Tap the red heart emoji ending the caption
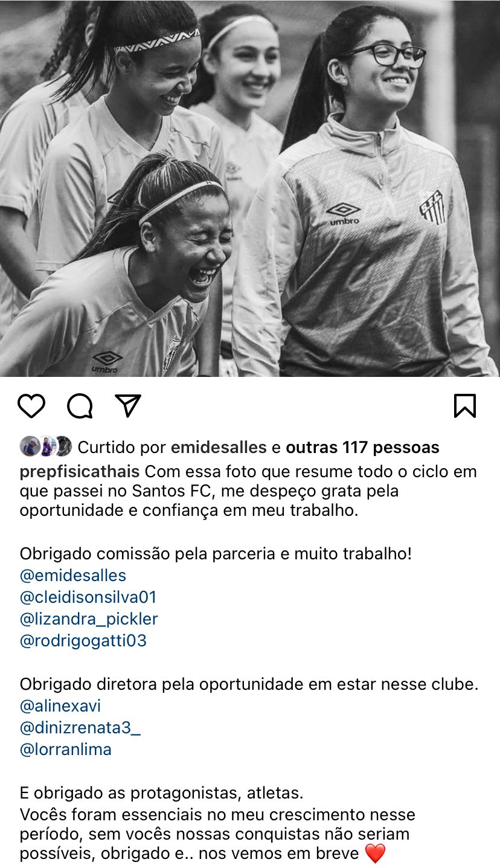Viewport: 500px width, 868px height. [375, 854]
